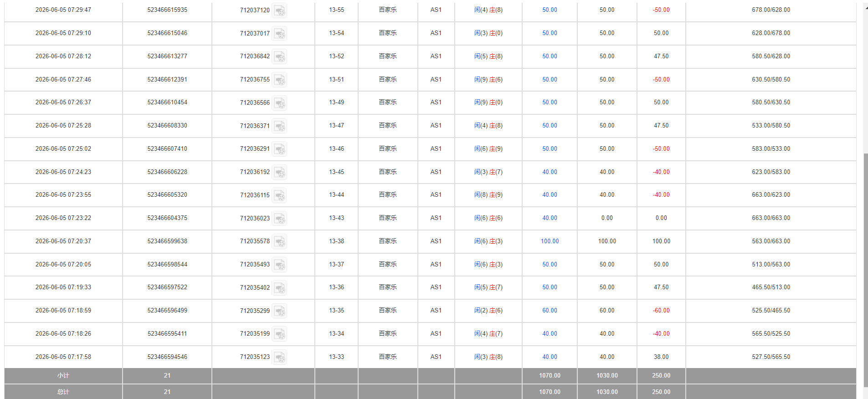Click timestamp 2026-06-05 07:29:47
868x399 pixels.
pos(63,10)
